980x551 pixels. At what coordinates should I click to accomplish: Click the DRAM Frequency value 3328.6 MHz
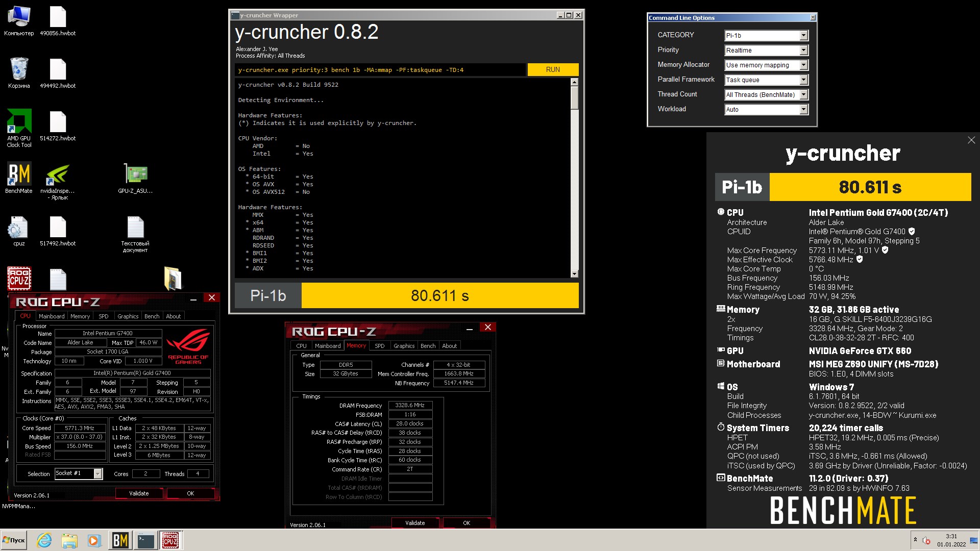pyautogui.click(x=410, y=405)
